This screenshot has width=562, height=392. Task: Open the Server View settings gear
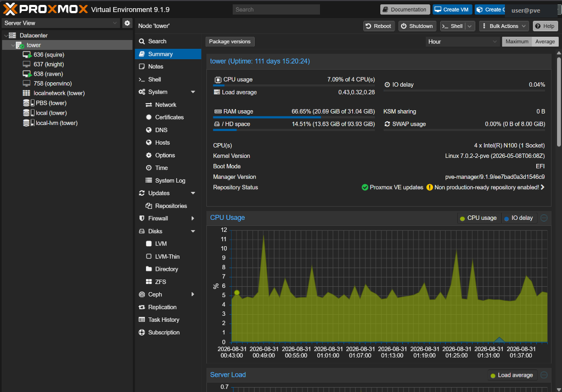coord(127,23)
